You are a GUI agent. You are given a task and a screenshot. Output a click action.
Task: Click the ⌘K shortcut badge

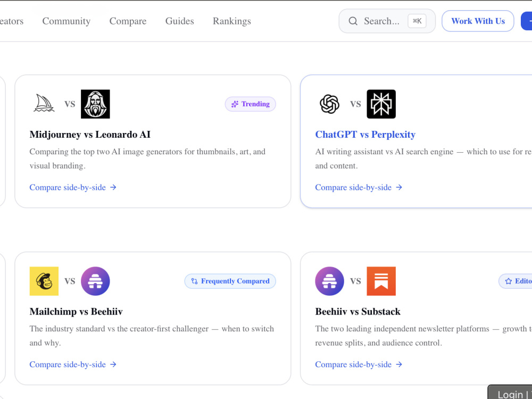(417, 21)
